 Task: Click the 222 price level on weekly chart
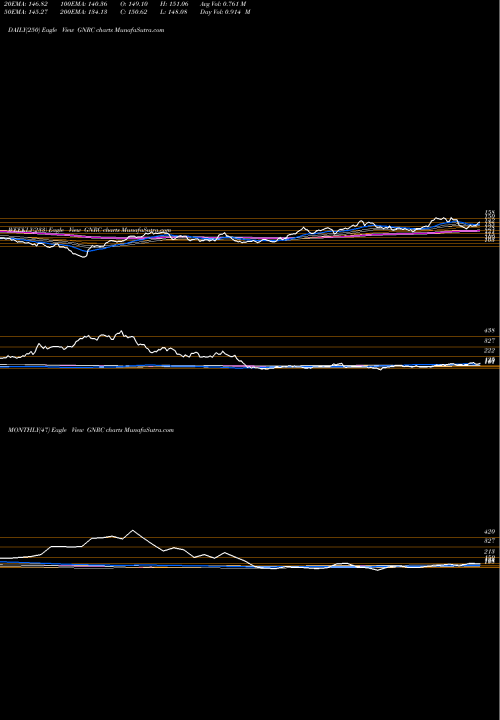[x=489, y=350]
